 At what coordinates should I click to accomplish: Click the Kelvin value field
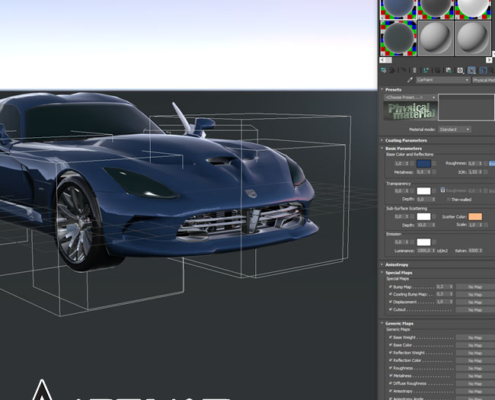click(x=473, y=250)
